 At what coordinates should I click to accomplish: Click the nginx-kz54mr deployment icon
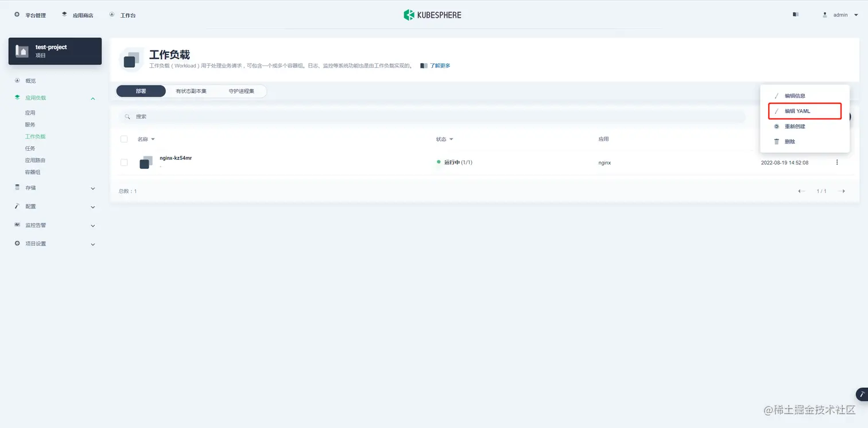(x=146, y=163)
